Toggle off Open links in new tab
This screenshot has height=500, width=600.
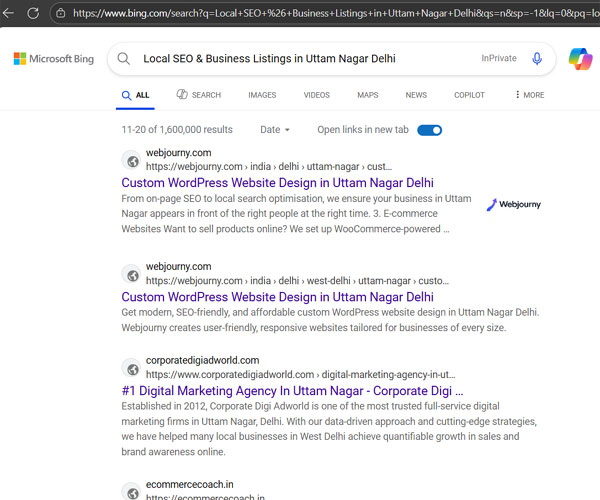[x=429, y=130]
